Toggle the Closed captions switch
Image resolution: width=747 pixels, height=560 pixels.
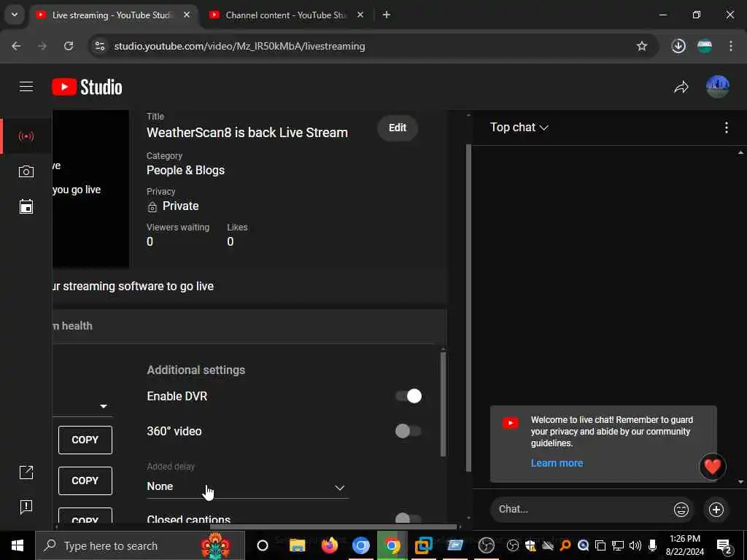pos(409,518)
